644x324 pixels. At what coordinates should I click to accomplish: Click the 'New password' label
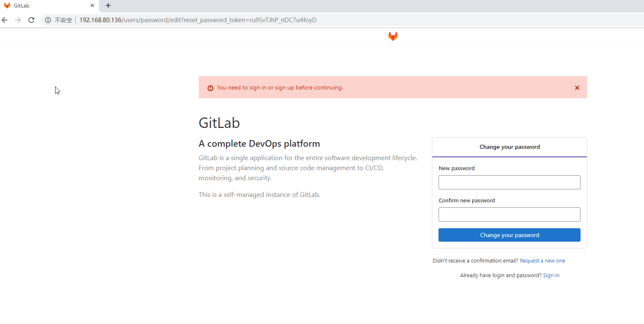pyautogui.click(x=456, y=168)
